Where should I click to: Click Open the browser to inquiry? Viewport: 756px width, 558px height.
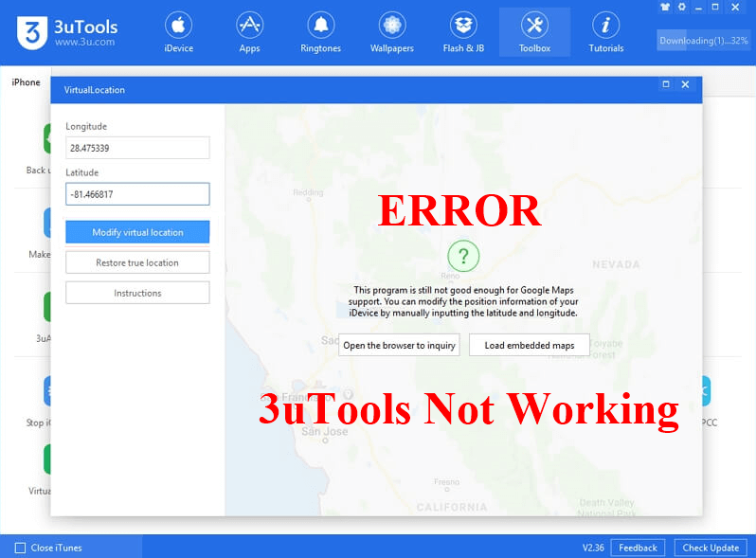(399, 345)
